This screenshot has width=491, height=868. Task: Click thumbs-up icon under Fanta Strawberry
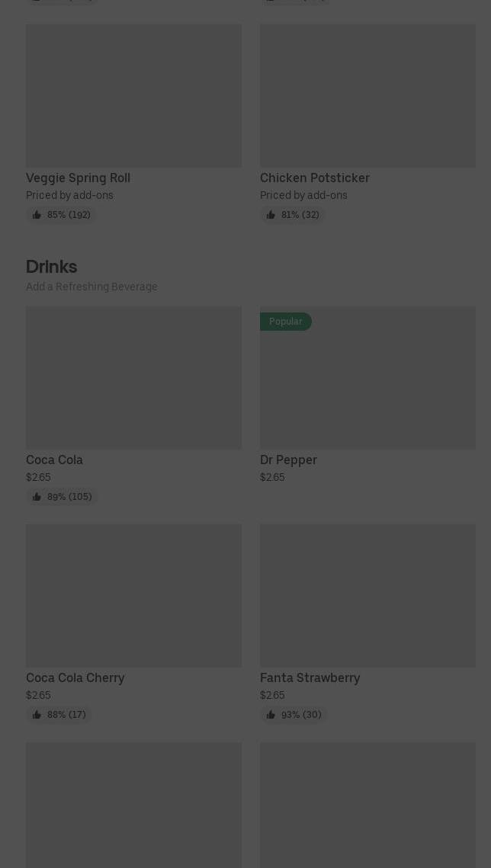coord(271,715)
